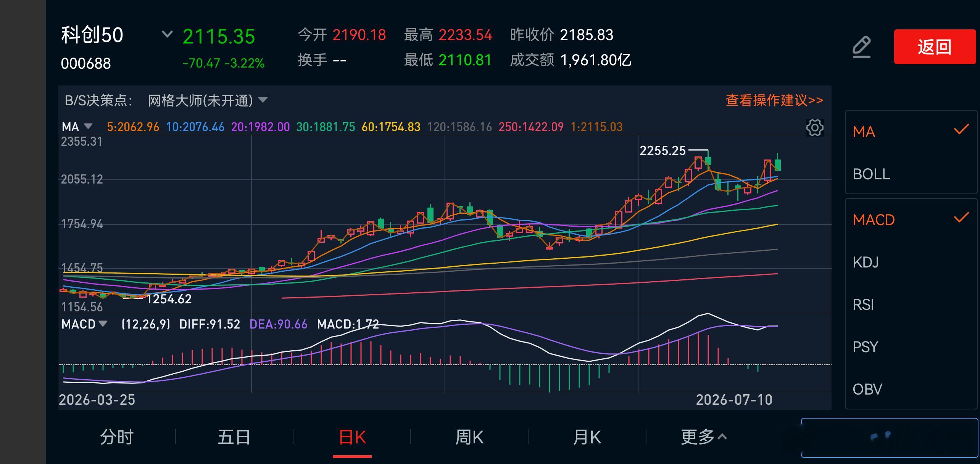980x464 pixels.
Task: Click the MA250 value 250:1422.09
Action: click(531, 127)
